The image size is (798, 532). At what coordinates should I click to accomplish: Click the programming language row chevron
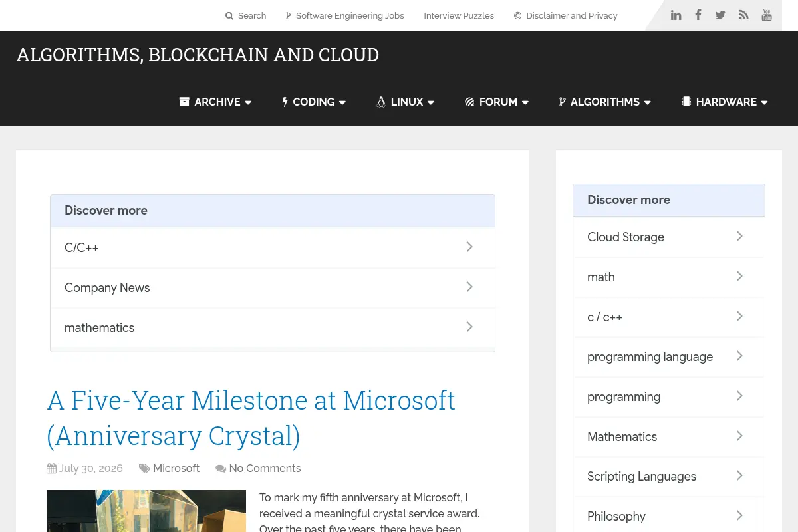pos(739,356)
